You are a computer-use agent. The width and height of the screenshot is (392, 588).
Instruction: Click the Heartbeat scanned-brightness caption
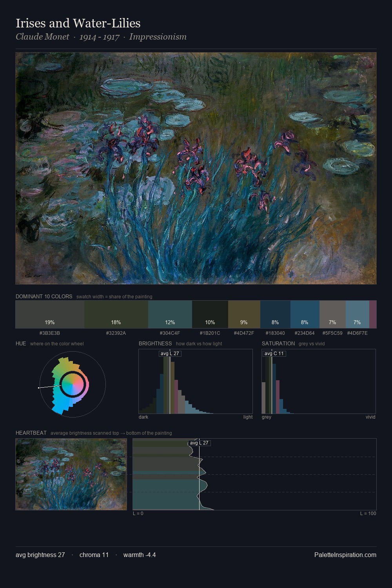click(x=111, y=433)
